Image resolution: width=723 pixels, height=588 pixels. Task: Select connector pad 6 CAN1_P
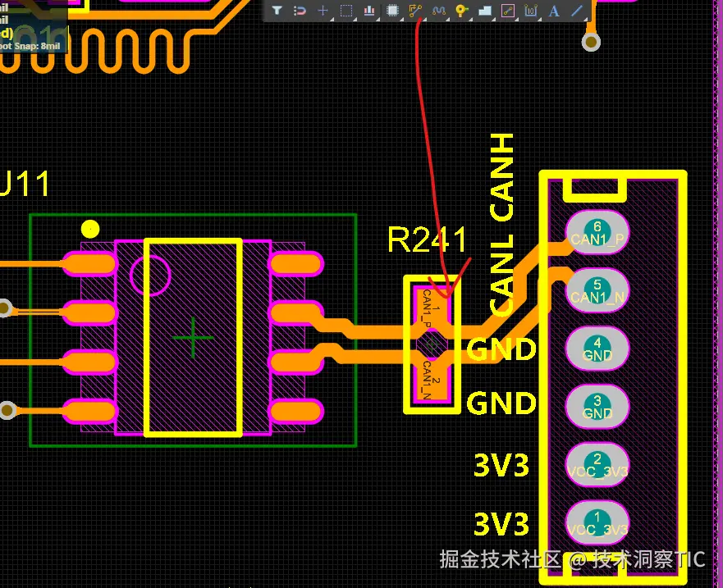pos(597,233)
